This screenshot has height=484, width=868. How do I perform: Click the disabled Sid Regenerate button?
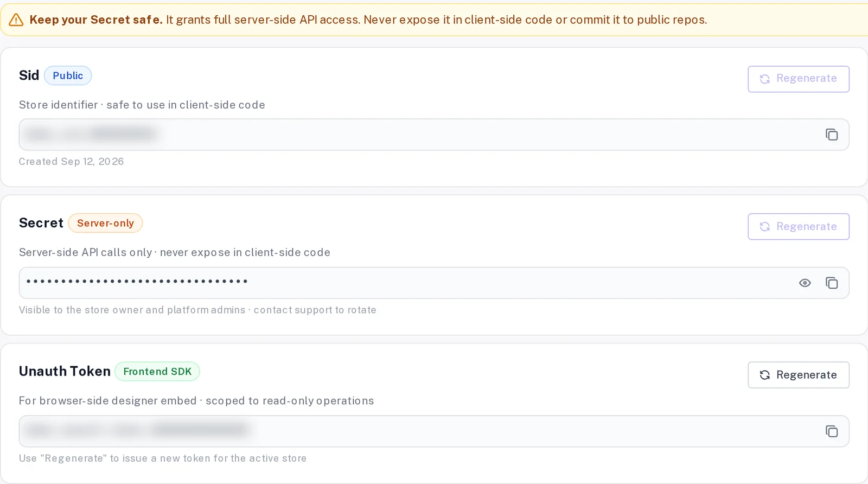(x=799, y=79)
